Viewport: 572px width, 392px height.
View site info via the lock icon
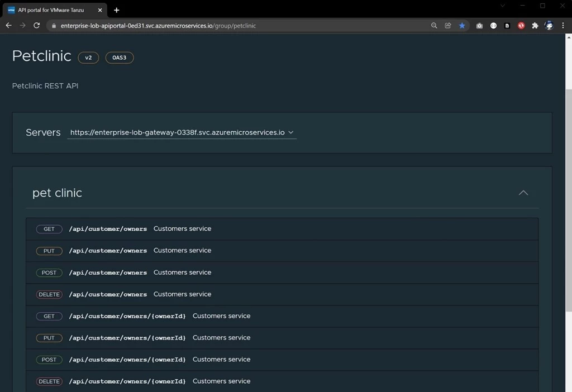54,26
